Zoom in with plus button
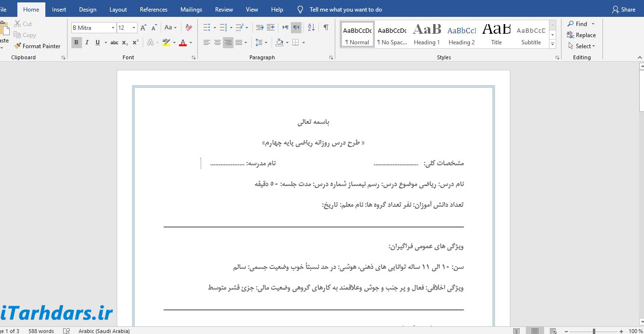 [622, 331]
